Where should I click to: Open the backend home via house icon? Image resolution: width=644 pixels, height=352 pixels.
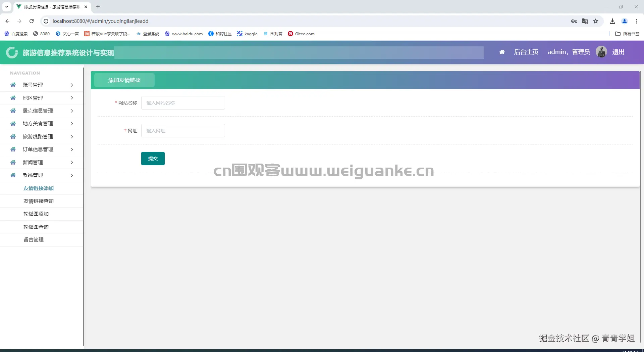pos(502,52)
